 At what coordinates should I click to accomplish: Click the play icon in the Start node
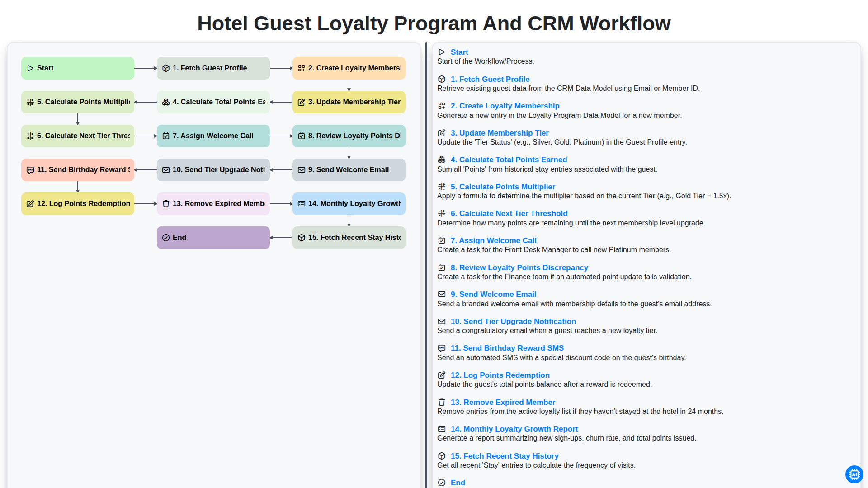[x=30, y=68]
